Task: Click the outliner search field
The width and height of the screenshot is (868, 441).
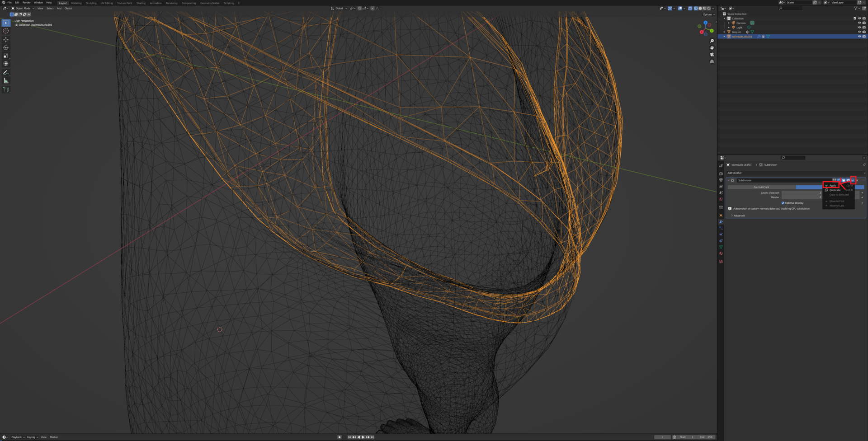Action: [791, 9]
